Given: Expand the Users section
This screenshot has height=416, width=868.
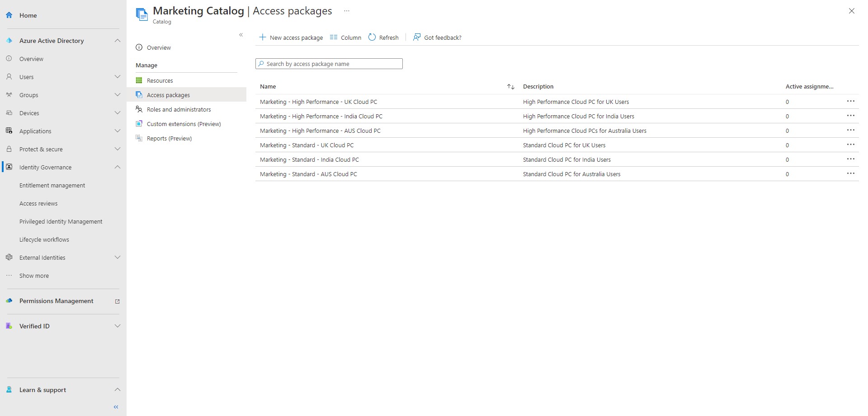Looking at the screenshot, I should click(118, 77).
